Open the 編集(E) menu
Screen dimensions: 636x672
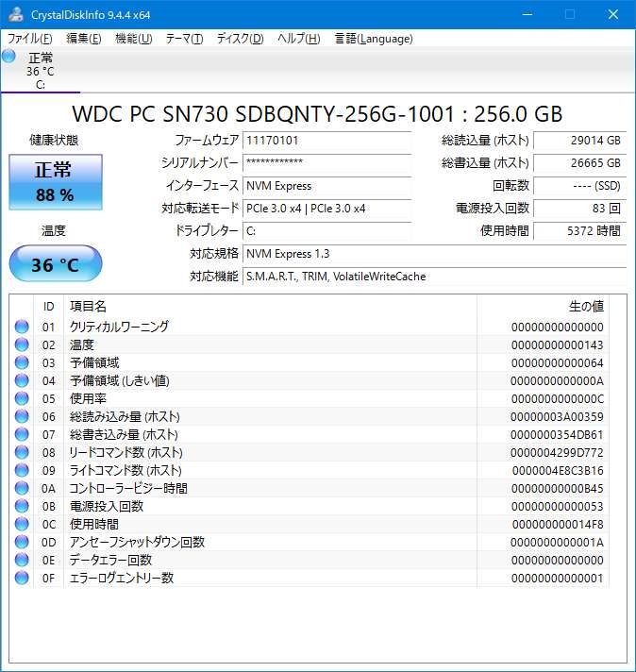point(84,39)
